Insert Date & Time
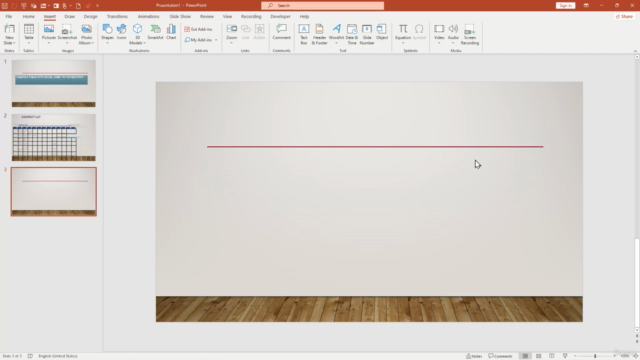 tap(352, 34)
